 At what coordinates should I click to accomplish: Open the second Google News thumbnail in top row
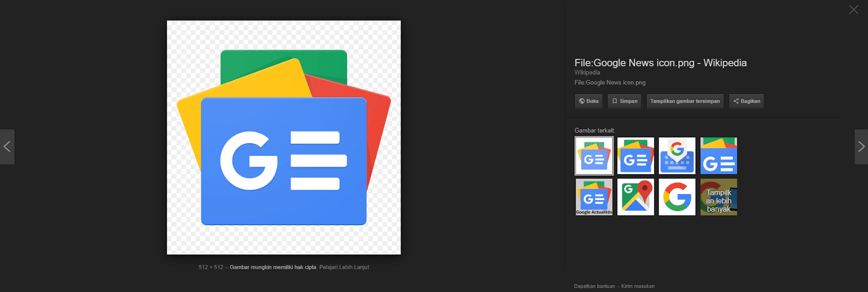click(636, 156)
